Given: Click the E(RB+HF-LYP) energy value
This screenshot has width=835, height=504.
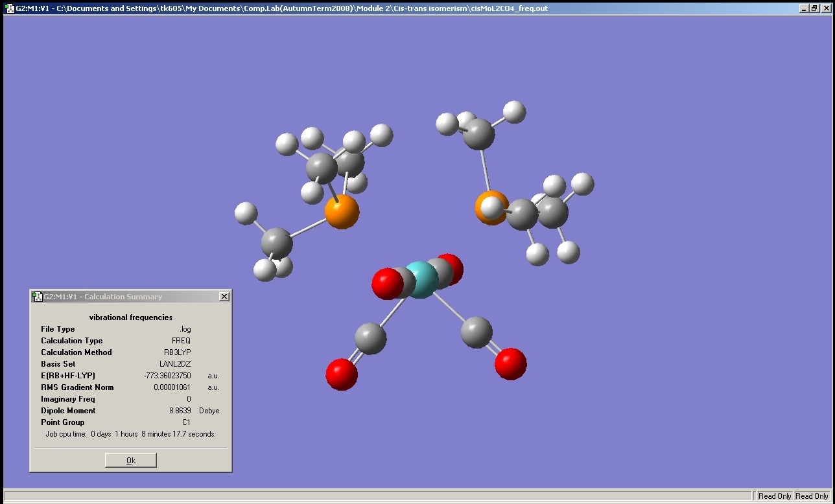Looking at the screenshot, I should point(167,376).
